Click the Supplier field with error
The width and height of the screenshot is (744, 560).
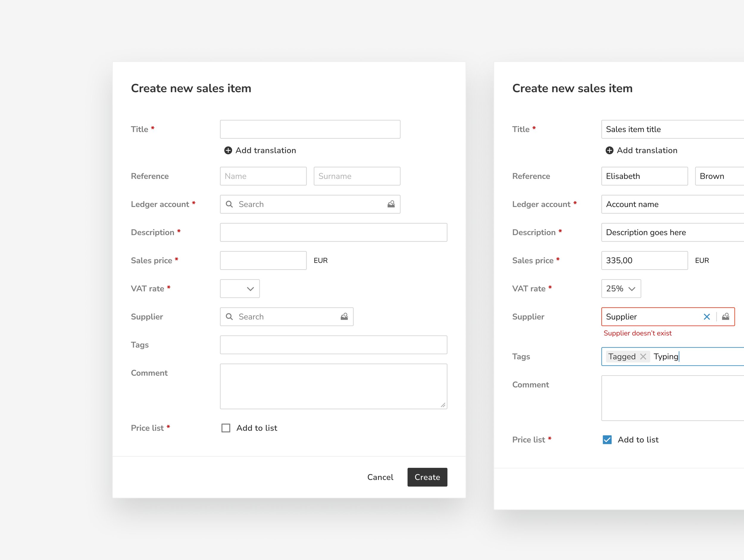668,317
